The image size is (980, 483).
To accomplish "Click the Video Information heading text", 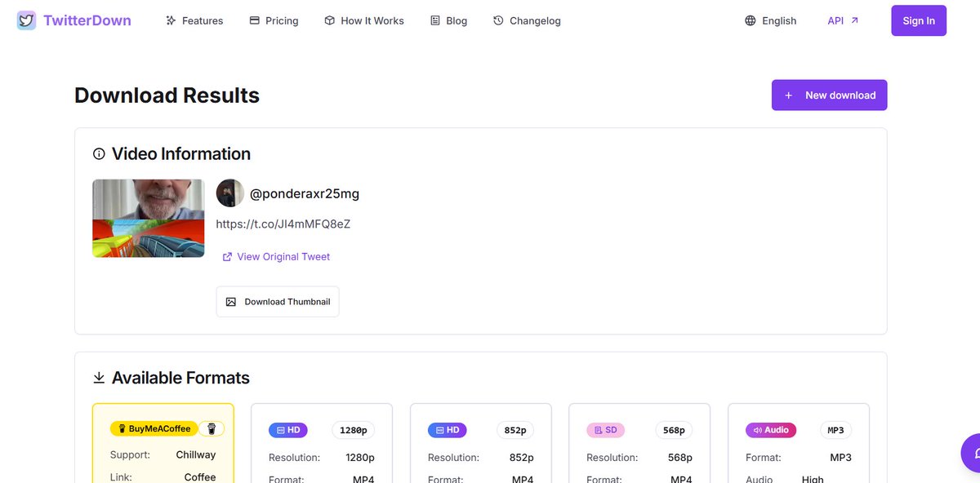I will click(181, 153).
